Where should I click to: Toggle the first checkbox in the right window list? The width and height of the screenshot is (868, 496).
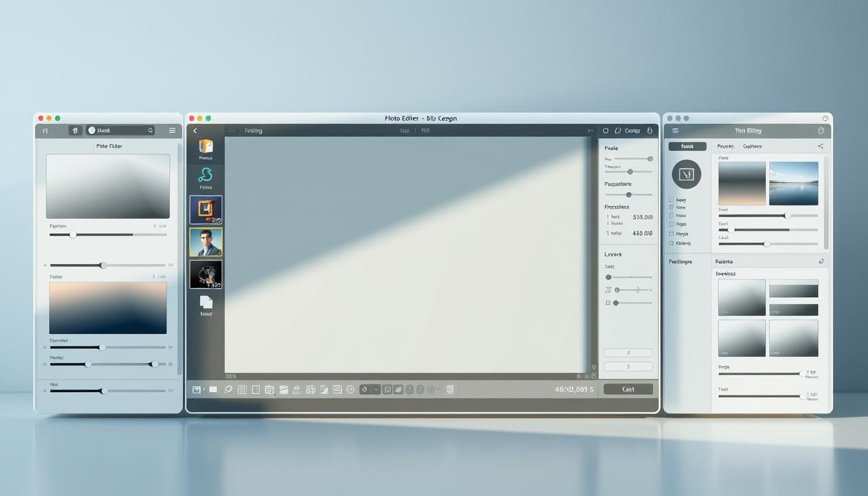click(672, 200)
